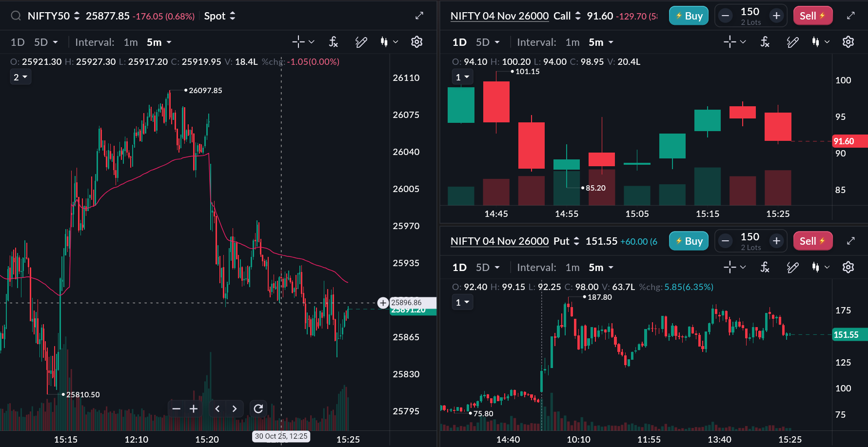This screenshot has width=868, height=447.
Task: Select 1D range on NIFTY50 chart
Action: click(x=18, y=42)
